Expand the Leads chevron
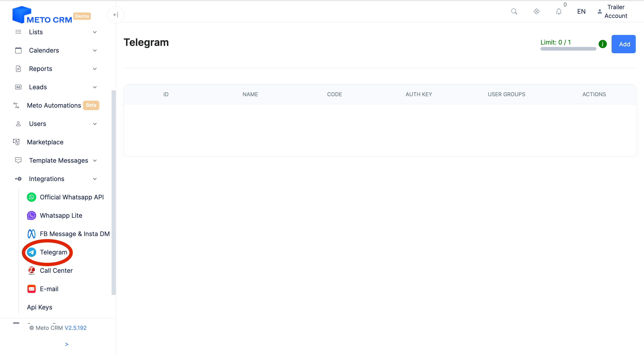This screenshot has width=644, height=354. pyautogui.click(x=95, y=87)
